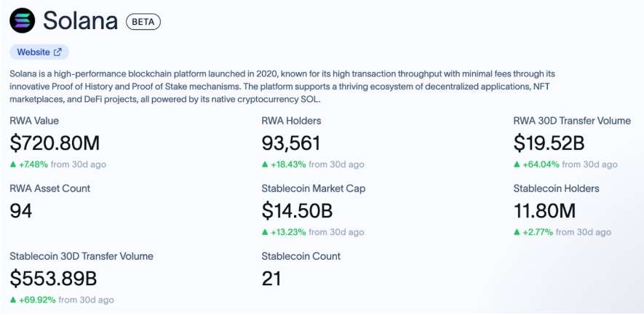The image size is (644, 315).
Task: Click the up arrow under Stablecoin Market Cap
Action: click(266, 232)
